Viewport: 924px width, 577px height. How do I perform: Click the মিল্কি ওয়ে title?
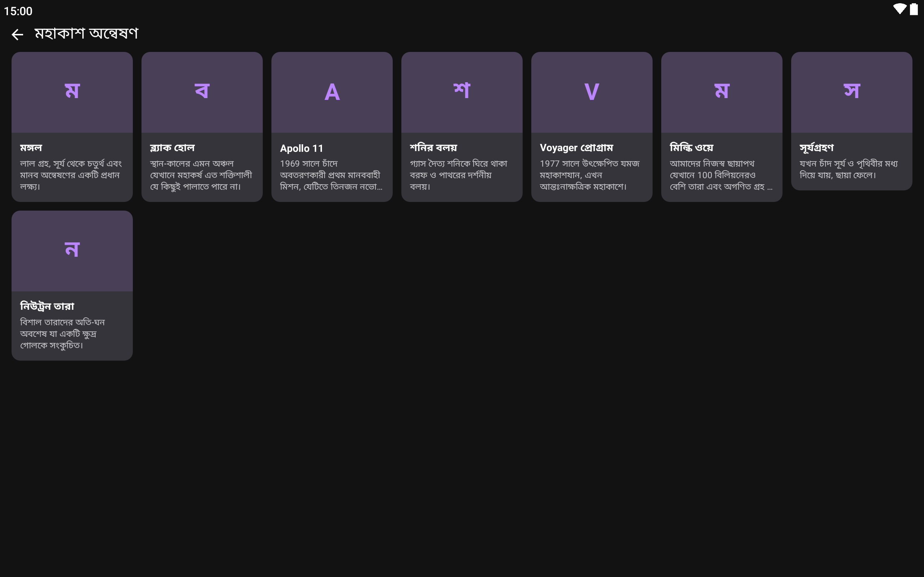(692, 148)
